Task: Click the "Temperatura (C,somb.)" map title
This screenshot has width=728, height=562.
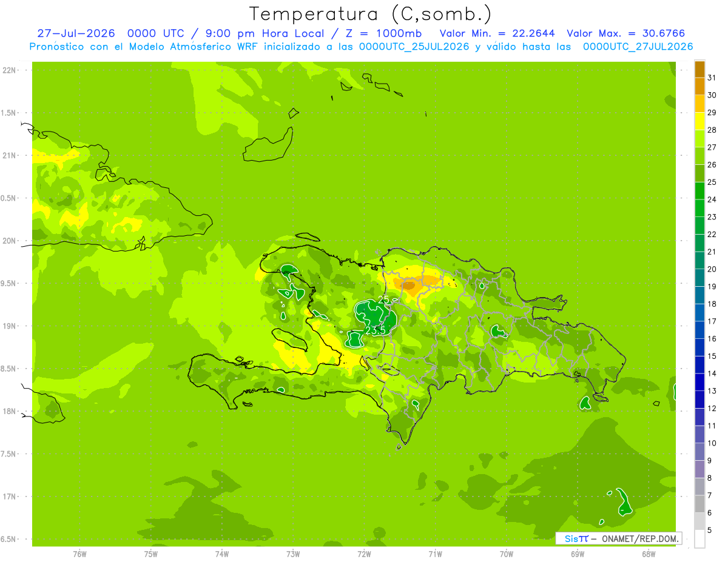Action: click(x=370, y=15)
